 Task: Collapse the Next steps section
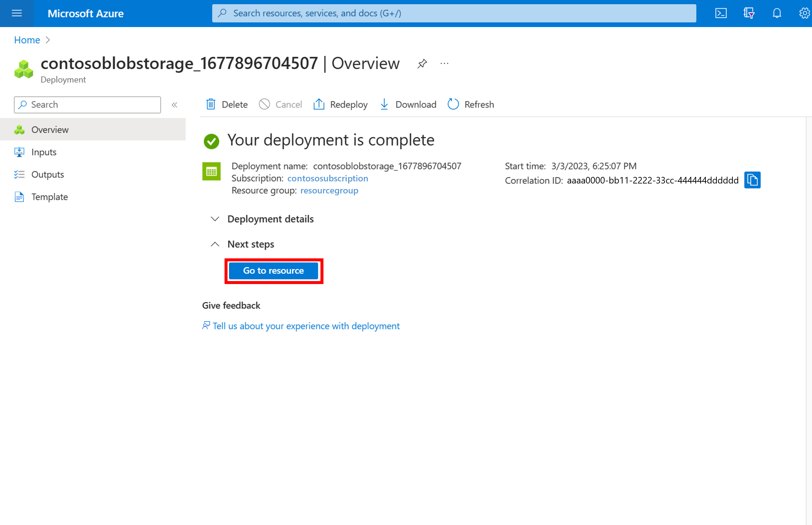click(x=215, y=244)
